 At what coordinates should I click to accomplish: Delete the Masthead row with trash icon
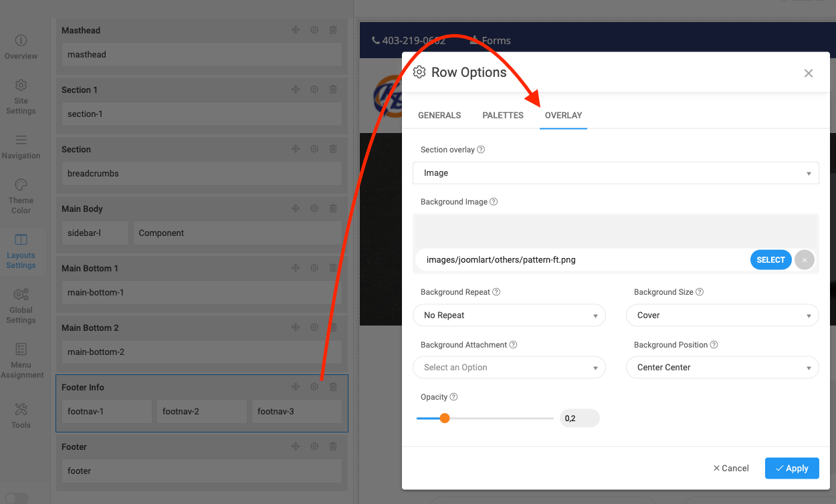333,30
